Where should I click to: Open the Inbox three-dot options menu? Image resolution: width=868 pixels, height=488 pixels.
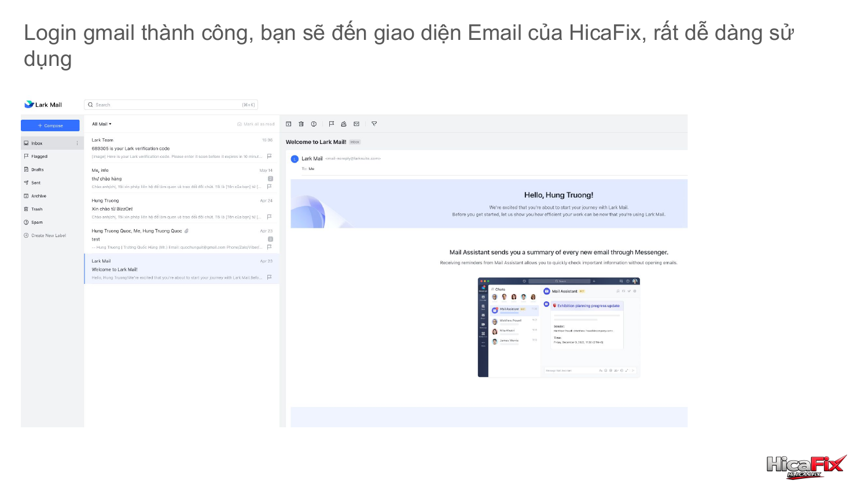coord(77,143)
